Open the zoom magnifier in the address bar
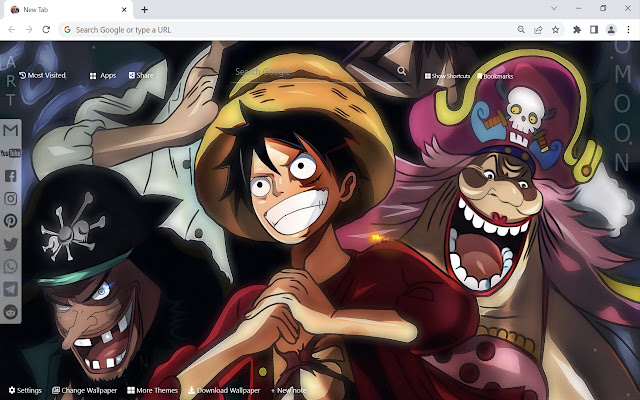Screen dimensions: 640x400 pyautogui.click(x=521, y=29)
